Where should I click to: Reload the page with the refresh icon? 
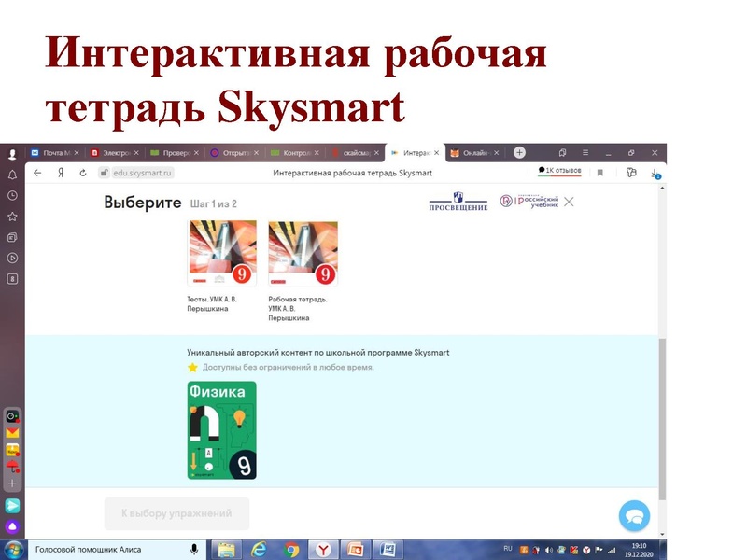coord(81,173)
